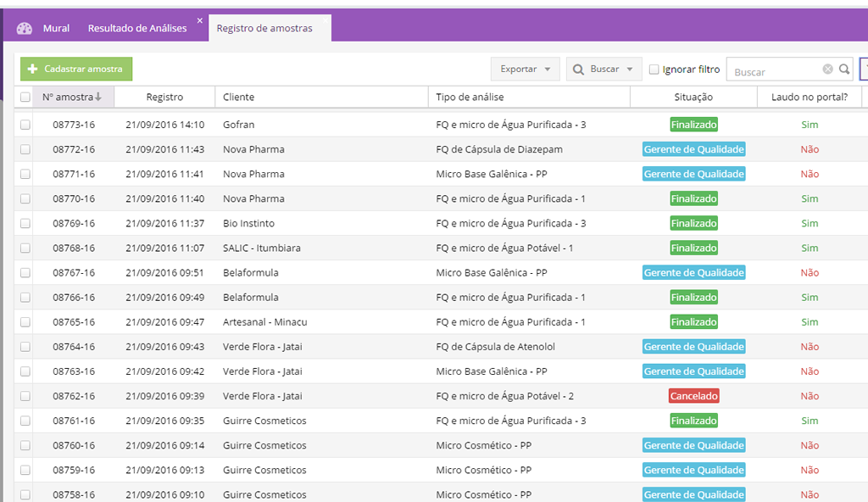Click FQ de Cápsula de Atenolol cell
This screenshot has width=868, height=502.
pos(495,347)
